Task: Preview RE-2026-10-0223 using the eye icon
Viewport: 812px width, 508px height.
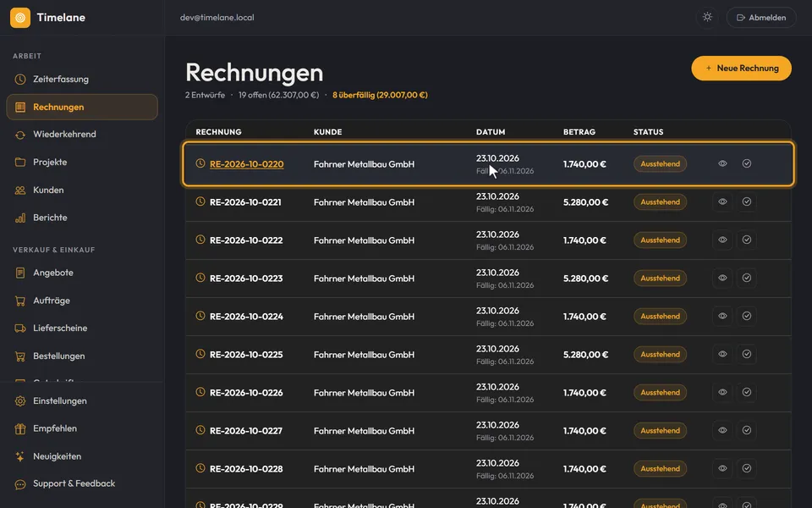Action: [722, 278]
